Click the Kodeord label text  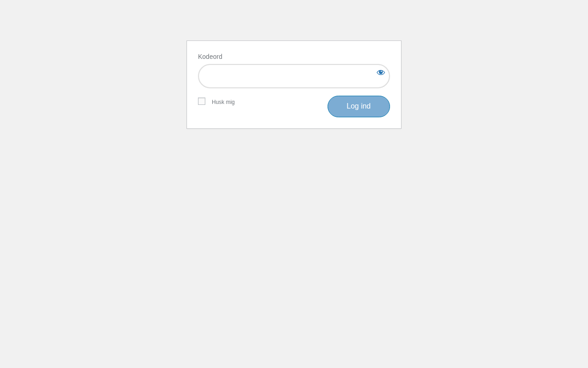point(210,57)
